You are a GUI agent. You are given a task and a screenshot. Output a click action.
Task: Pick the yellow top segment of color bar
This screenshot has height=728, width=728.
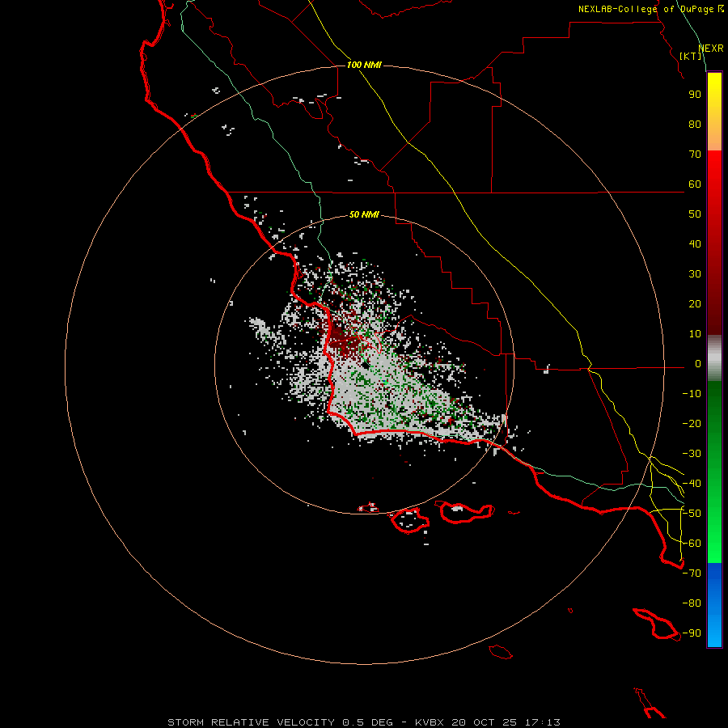pos(714,88)
